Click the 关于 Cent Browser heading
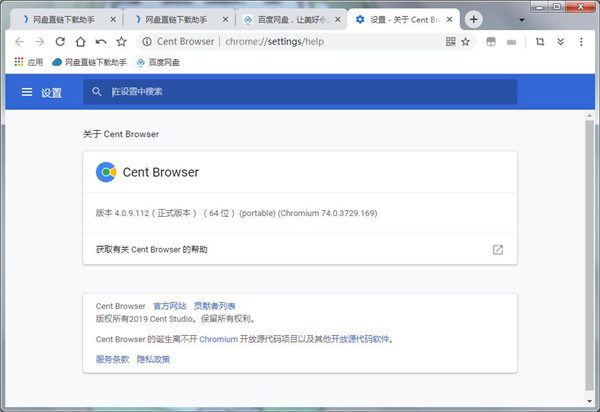Image resolution: width=600 pixels, height=412 pixels. [x=121, y=134]
